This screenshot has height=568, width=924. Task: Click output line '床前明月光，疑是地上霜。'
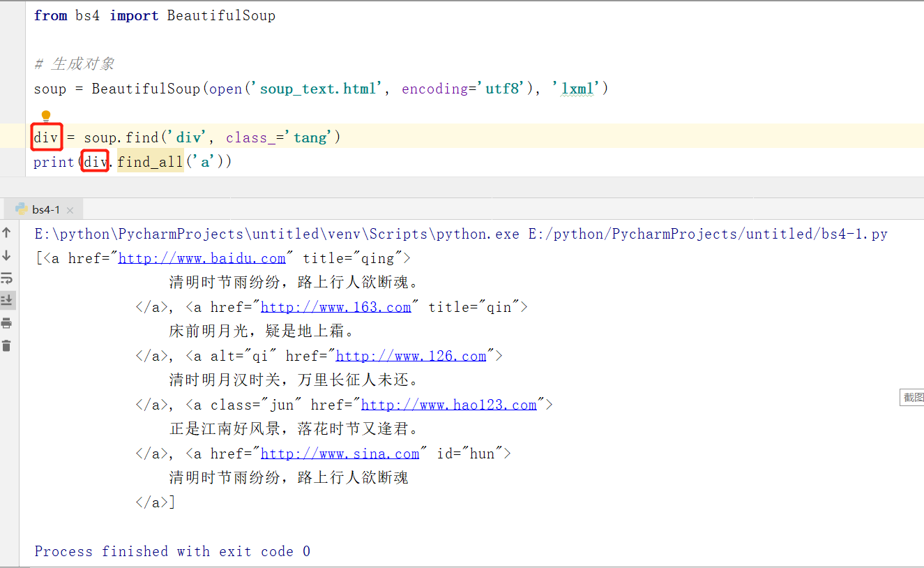(x=262, y=331)
